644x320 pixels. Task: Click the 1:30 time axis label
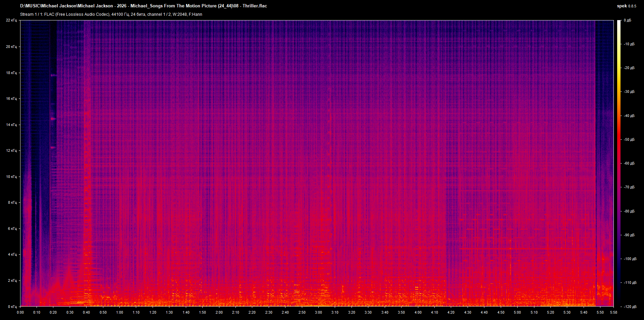[x=169, y=312]
